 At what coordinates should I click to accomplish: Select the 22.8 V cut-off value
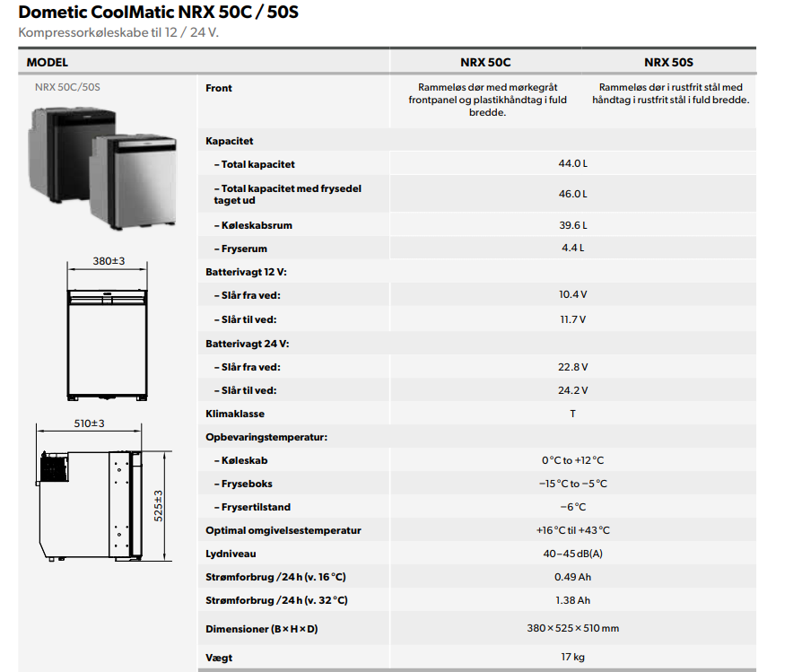tap(572, 367)
